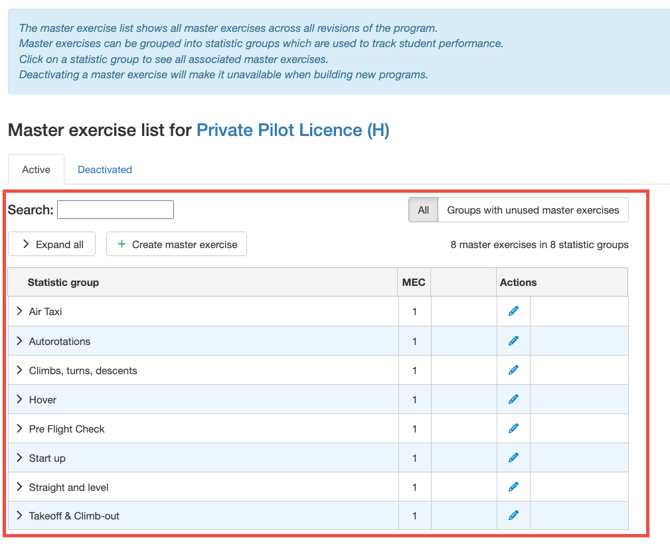Expand the Air Taxi group row
Viewport: 670px width, 546px height.
(x=20, y=312)
